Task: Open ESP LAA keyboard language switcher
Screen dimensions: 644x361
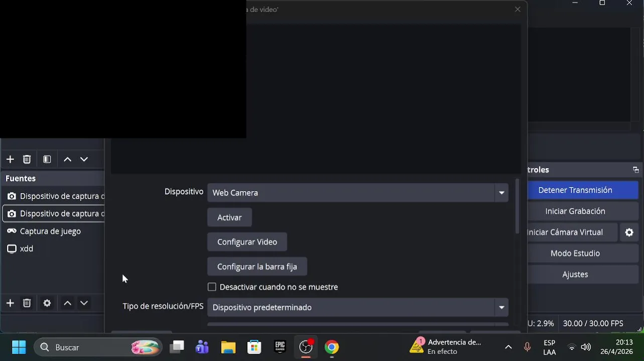Action: pyautogui.click(x=549, y=347)
